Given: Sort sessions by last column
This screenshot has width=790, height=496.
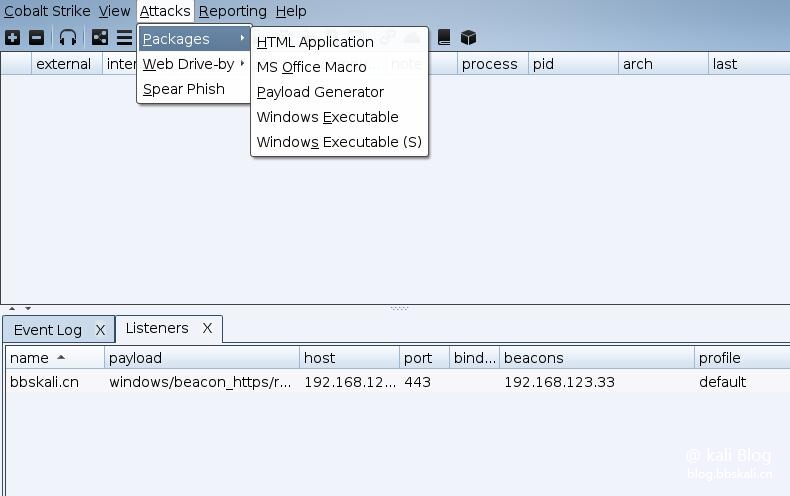Looking at the screenshot, I should click(749, 64).
